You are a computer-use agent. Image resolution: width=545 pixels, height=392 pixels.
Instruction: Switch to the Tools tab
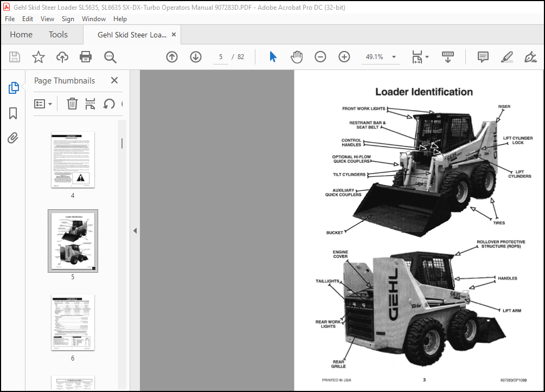coord(58,34)
